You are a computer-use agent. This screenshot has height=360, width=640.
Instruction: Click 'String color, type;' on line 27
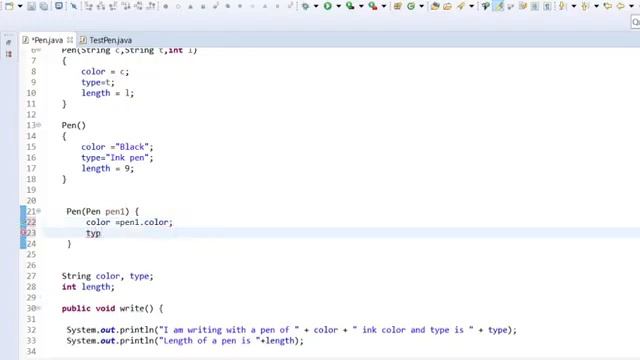(108, 276)
